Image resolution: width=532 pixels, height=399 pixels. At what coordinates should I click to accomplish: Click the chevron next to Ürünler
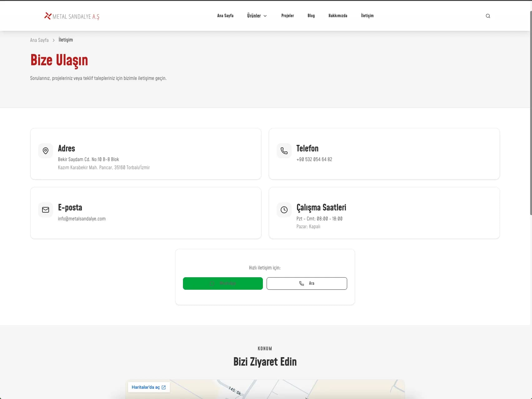(265, 16)
